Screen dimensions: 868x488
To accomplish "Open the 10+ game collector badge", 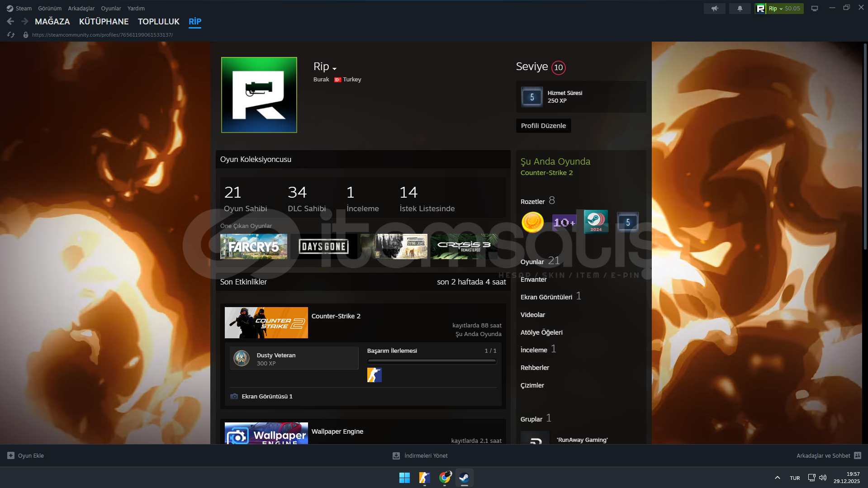I will [564, 222].
